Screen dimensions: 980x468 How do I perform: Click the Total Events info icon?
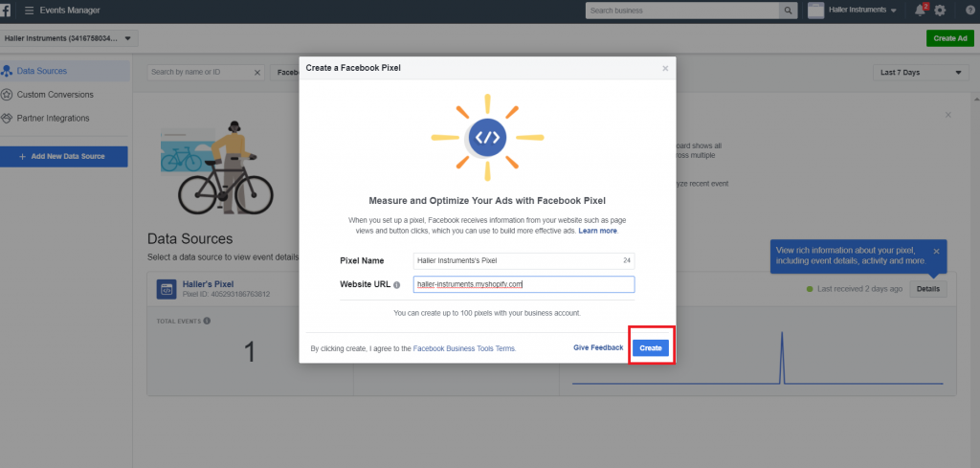tap(207, 321)
